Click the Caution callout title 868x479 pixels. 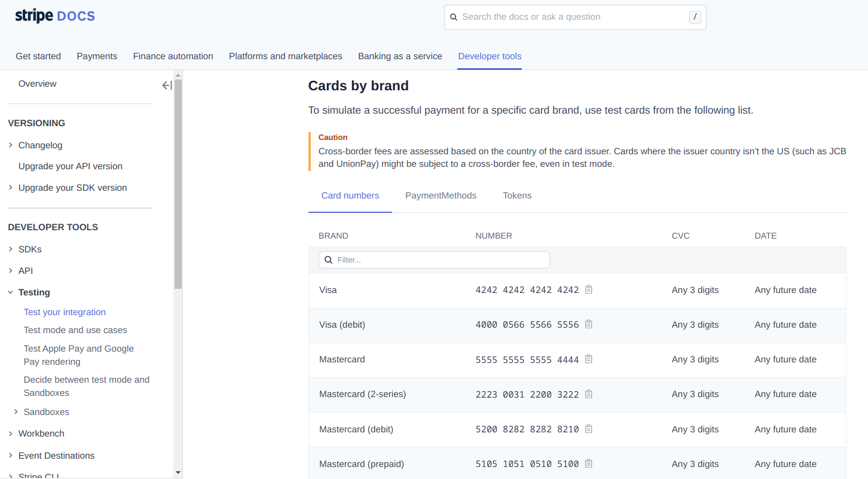[333, 137]
